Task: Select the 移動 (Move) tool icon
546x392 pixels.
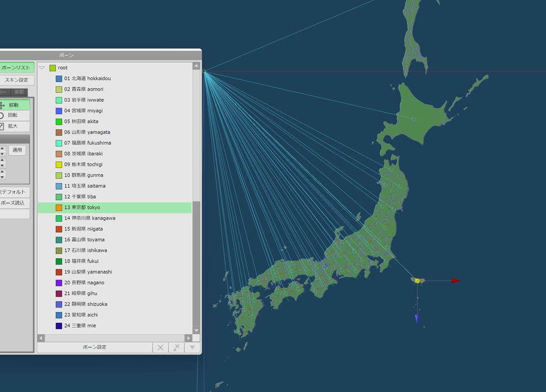Action: pyautogui.click(x=13, y=104)
